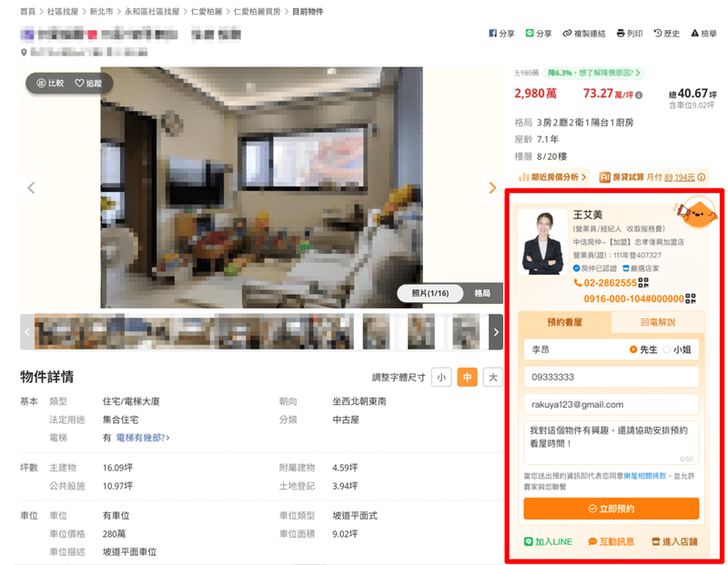Click agent name 王艾美
This screenshot has width=728, height=565.
(x=588, y=215)
